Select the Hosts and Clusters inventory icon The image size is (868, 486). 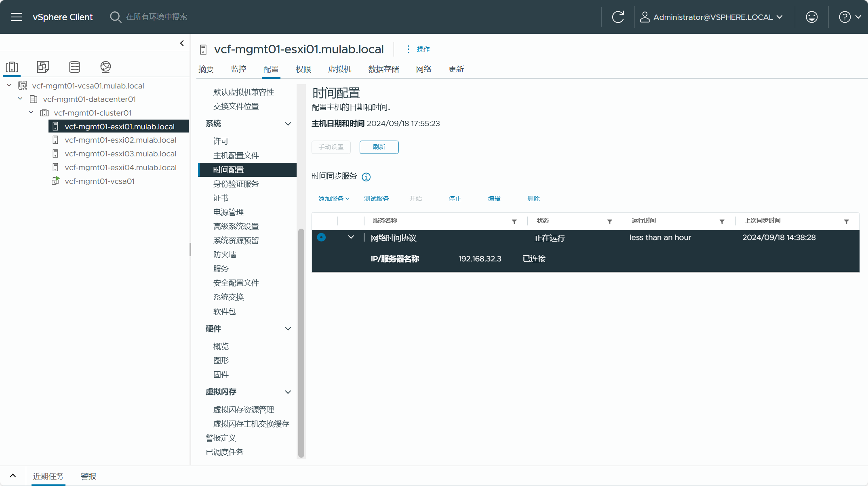[12, 67]
